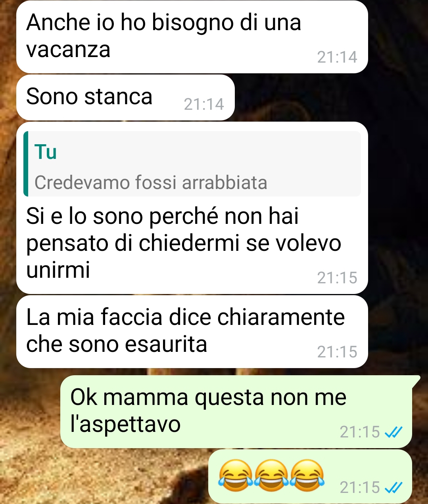Tap blue double check on "Ok mamma" message

click(394, 431)
